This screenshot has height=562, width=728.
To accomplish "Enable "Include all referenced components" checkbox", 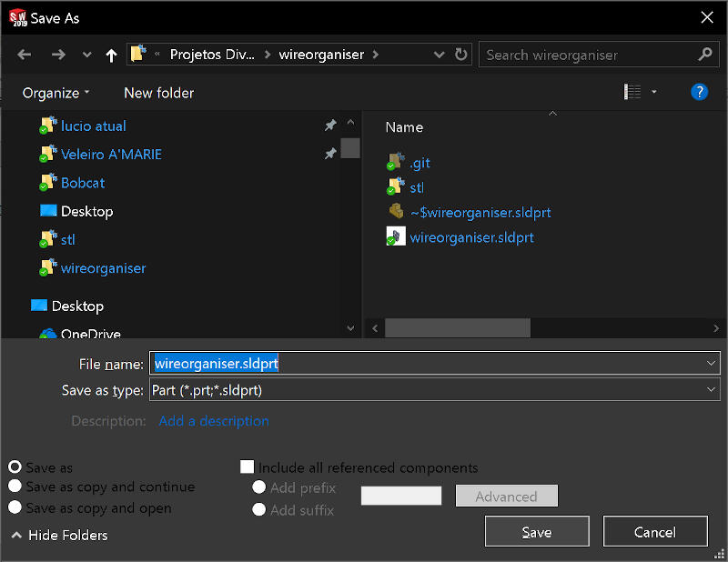I will [x=247, y=467].
